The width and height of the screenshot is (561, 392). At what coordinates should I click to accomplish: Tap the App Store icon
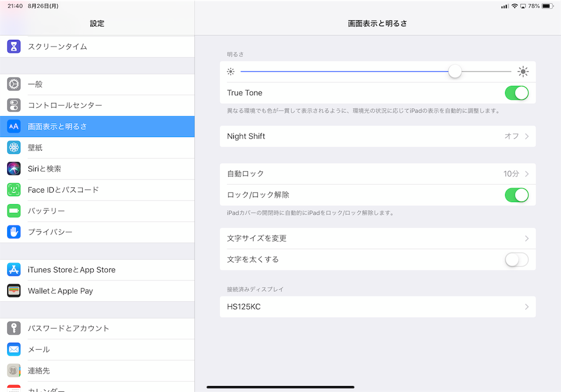[14, 270]
